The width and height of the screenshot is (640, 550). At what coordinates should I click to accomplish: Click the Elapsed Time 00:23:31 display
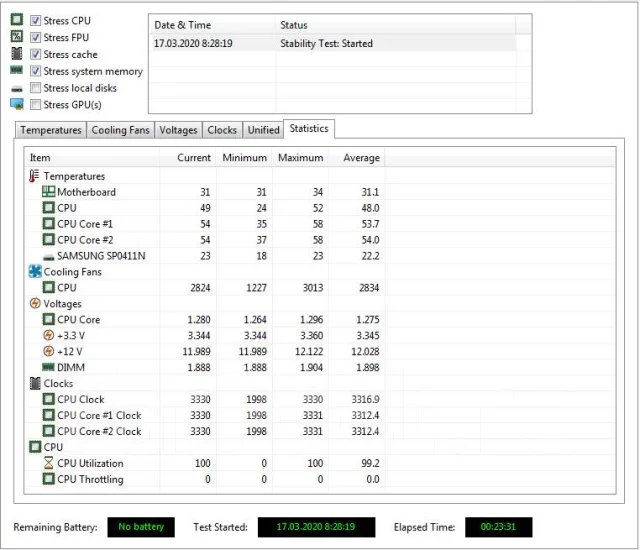click(x=498, y=527)
